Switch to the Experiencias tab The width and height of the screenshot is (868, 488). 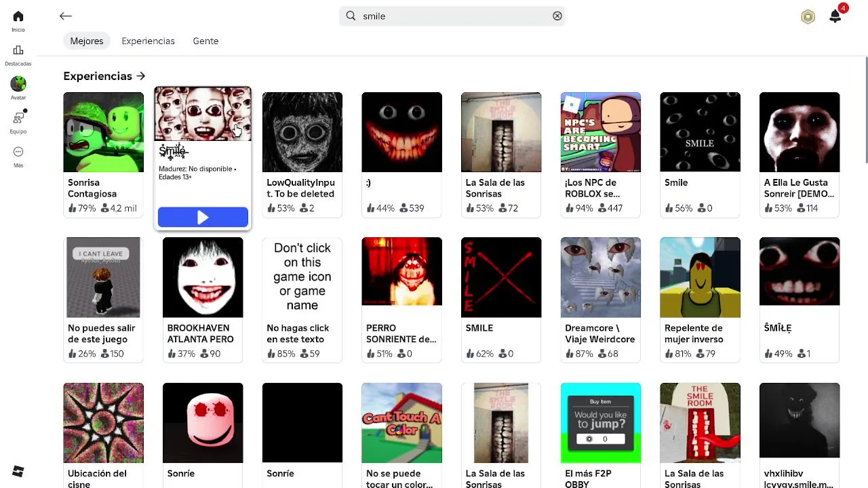pyautogui.click(x=148, y=41)
